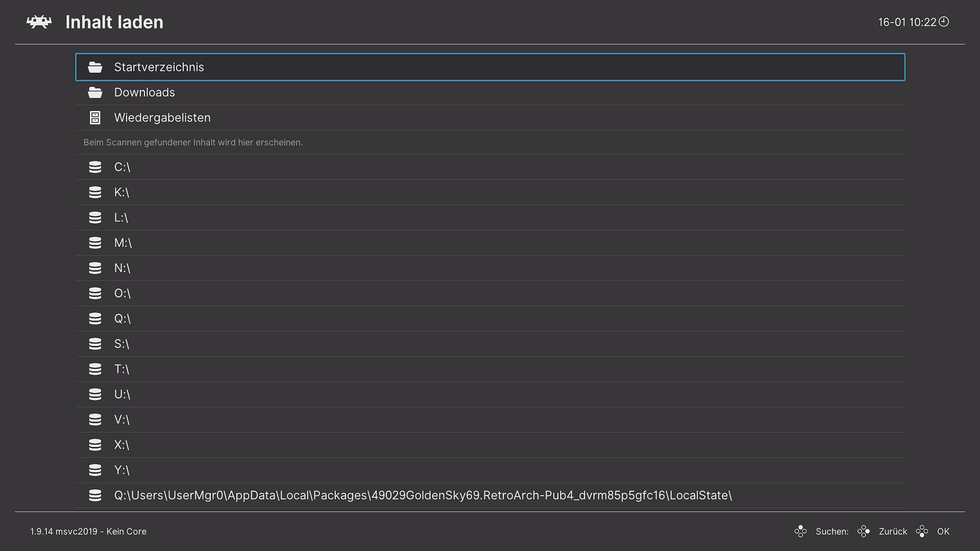980x551 pixels.
Task: Click the playlist cabinet icon for Wiedergabelisten
Action: pyautogui.click(x=95, y=118)
